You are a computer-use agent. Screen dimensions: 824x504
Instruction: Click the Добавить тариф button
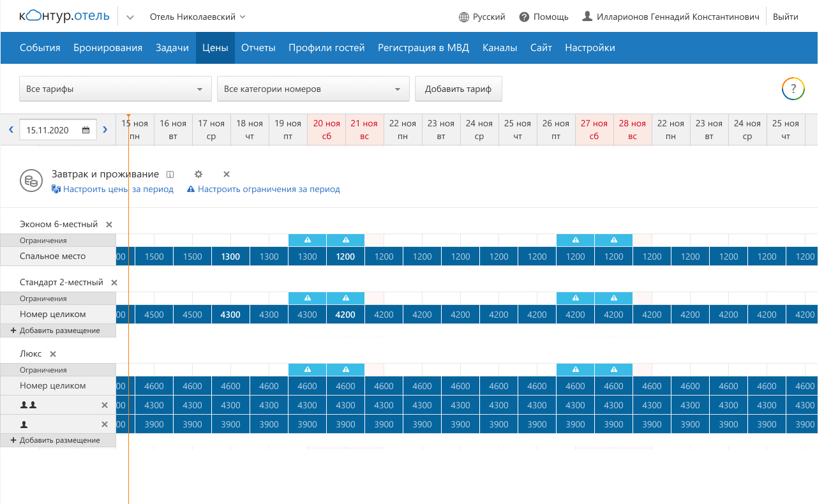point(458,89)
